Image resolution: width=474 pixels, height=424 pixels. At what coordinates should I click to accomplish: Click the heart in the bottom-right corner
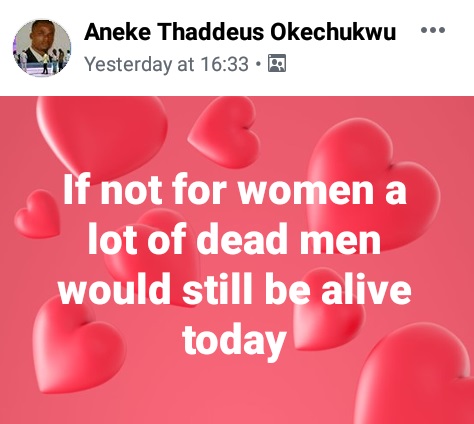pyautogui.click(x=417, y=377)
